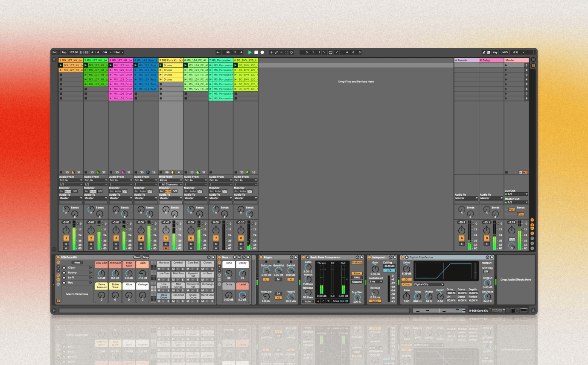Click the New macro variation button
The width and height of the screenshot is (588, 365).
pyautogui.click(x=78, y=263)
